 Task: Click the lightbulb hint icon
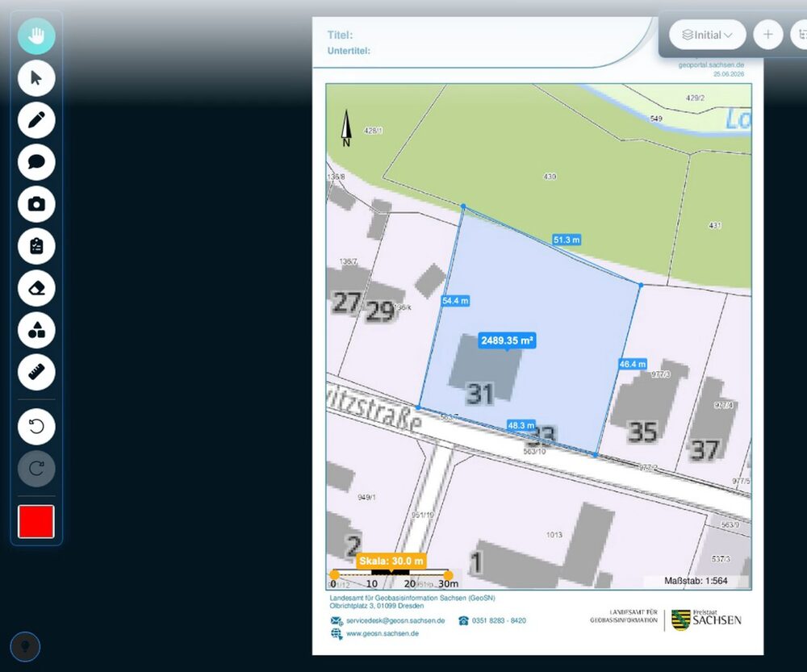25,647
